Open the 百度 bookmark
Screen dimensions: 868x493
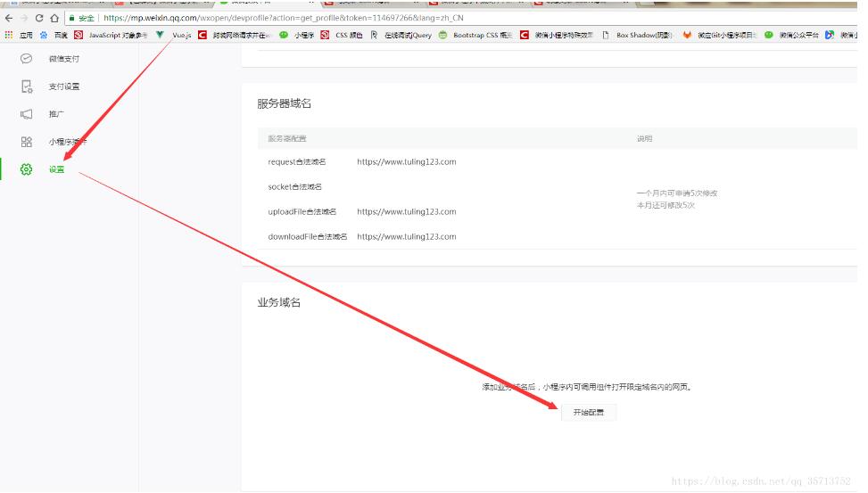(x=54, y=35)
